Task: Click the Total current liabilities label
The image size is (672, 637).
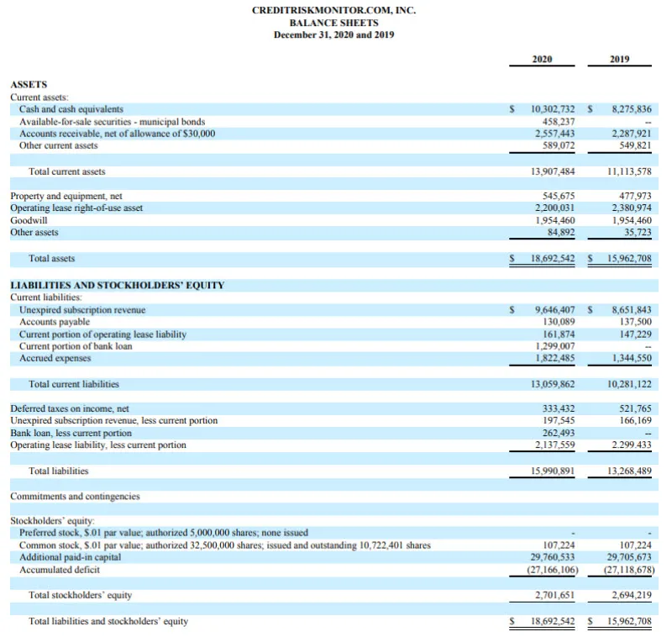Action: point(74,384)
